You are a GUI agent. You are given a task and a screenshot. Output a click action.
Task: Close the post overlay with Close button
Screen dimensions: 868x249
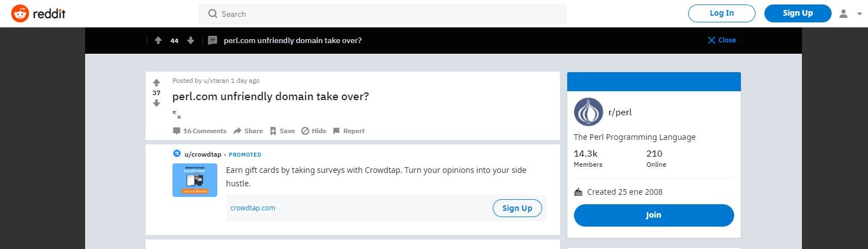point(722,40)
